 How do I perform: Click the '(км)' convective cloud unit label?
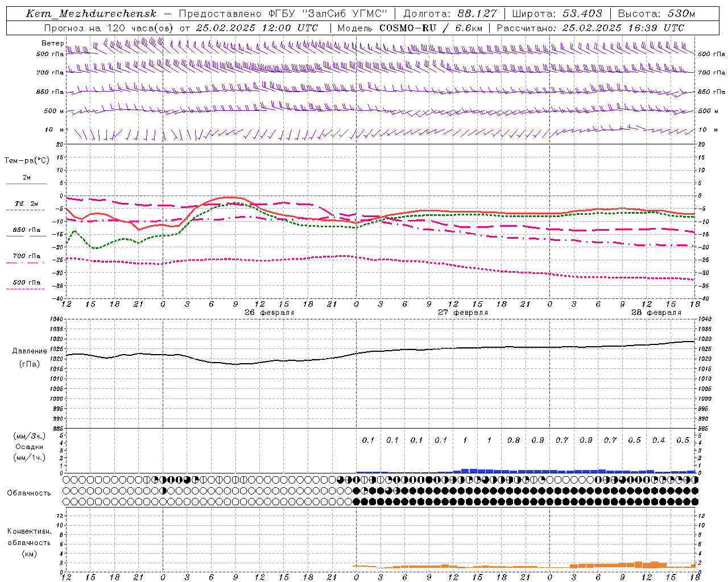(30, 554)
